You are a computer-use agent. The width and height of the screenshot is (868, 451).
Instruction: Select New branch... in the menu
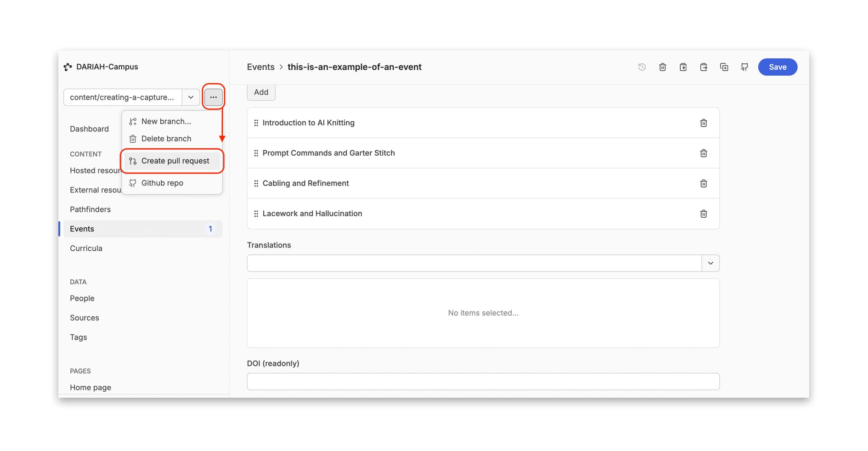[166, 121]
